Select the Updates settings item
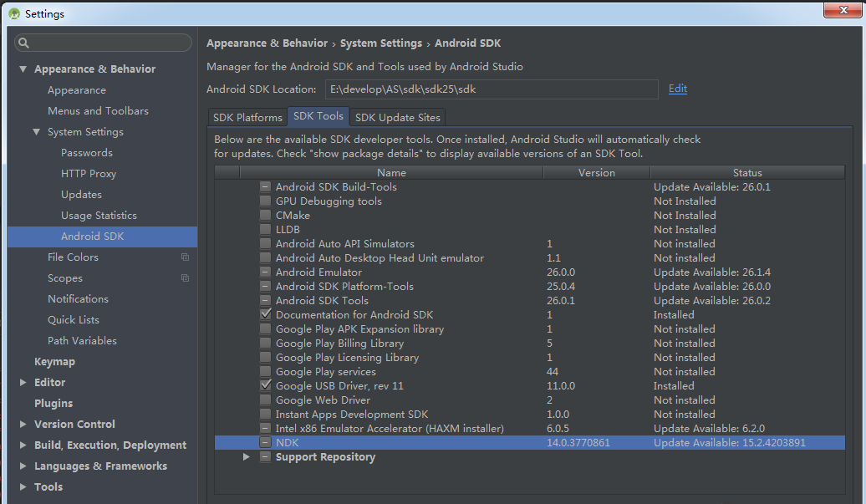Viewport: 866px width, 504px height. pyautogui.click(x=81, y=195)
